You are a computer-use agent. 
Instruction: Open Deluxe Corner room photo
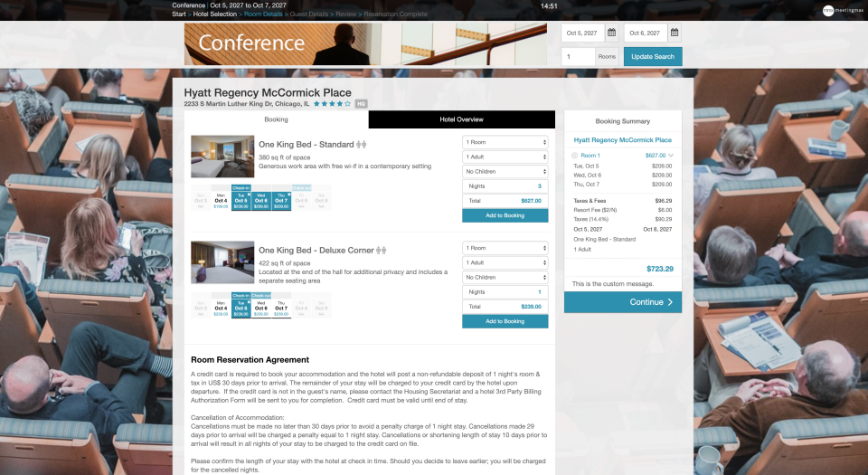click(222, 262)
